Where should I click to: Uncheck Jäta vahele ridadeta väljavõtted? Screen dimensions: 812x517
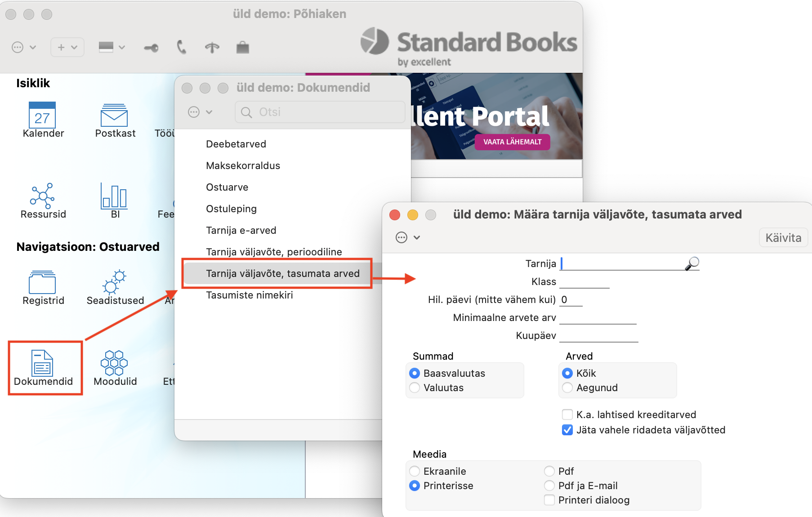point(567,430)
